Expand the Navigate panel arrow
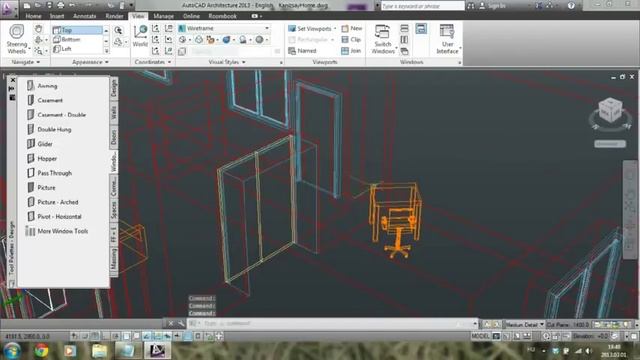The height and width of the screenshot is (360, 640). [38, 62]
